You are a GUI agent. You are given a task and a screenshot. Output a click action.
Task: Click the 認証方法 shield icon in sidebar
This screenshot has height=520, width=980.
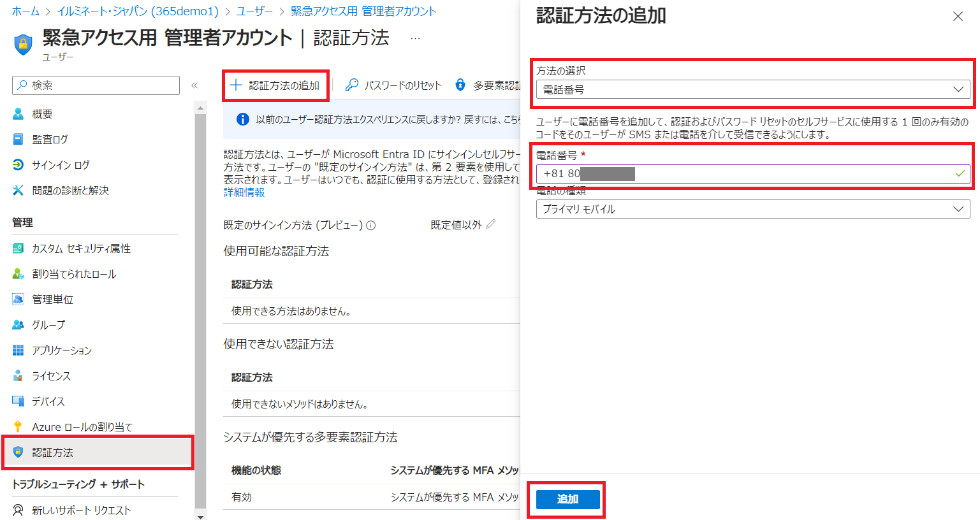point(18,452)
